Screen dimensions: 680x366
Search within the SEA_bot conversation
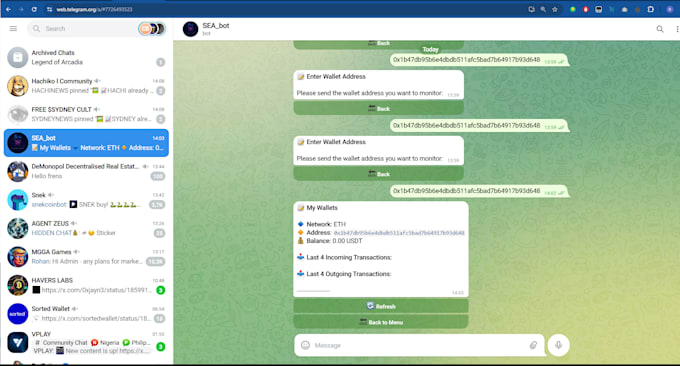(x=660, y=29)
